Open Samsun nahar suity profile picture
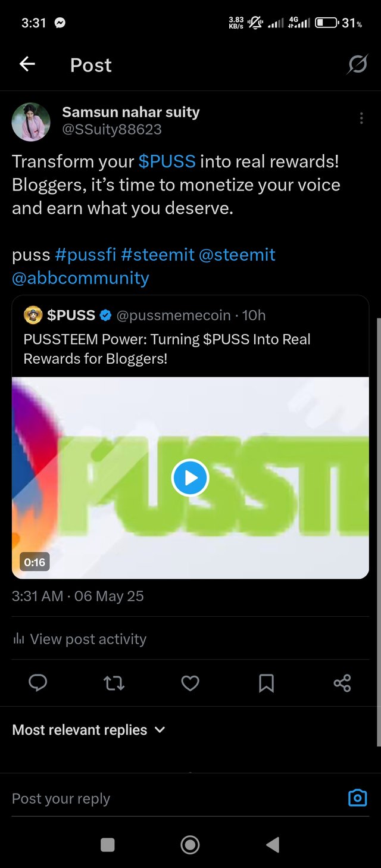 [31, 121]
